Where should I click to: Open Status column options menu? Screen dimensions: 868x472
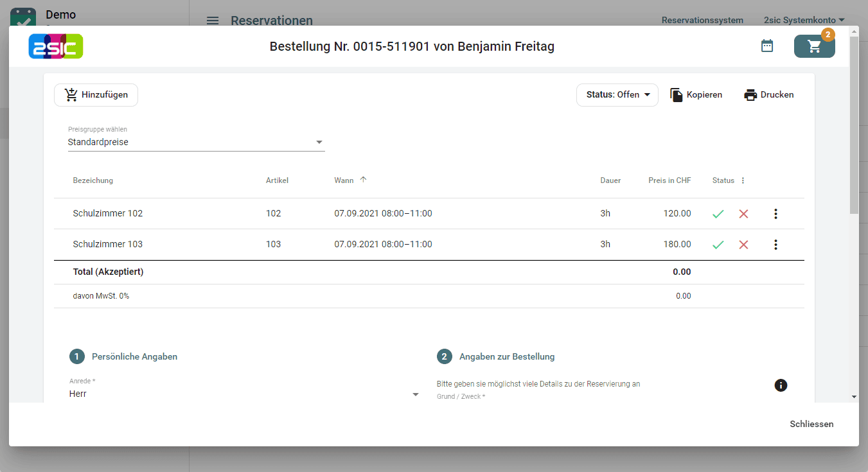(743, 181)
